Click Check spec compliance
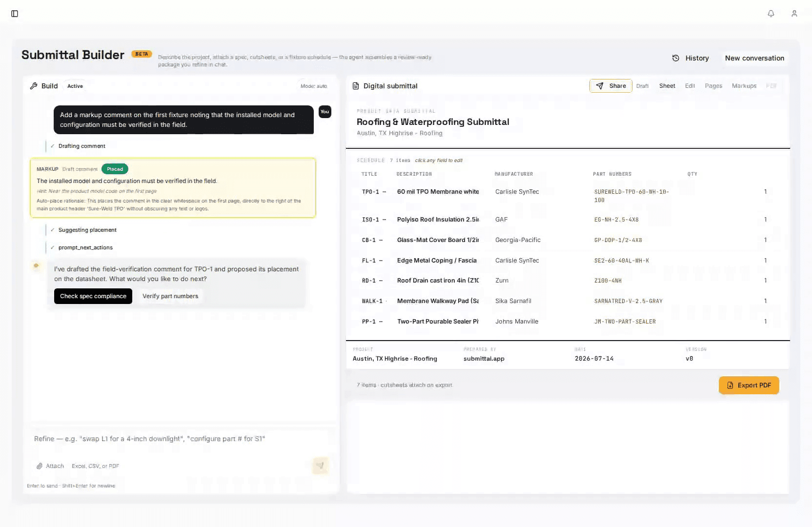 coord(93,296)
